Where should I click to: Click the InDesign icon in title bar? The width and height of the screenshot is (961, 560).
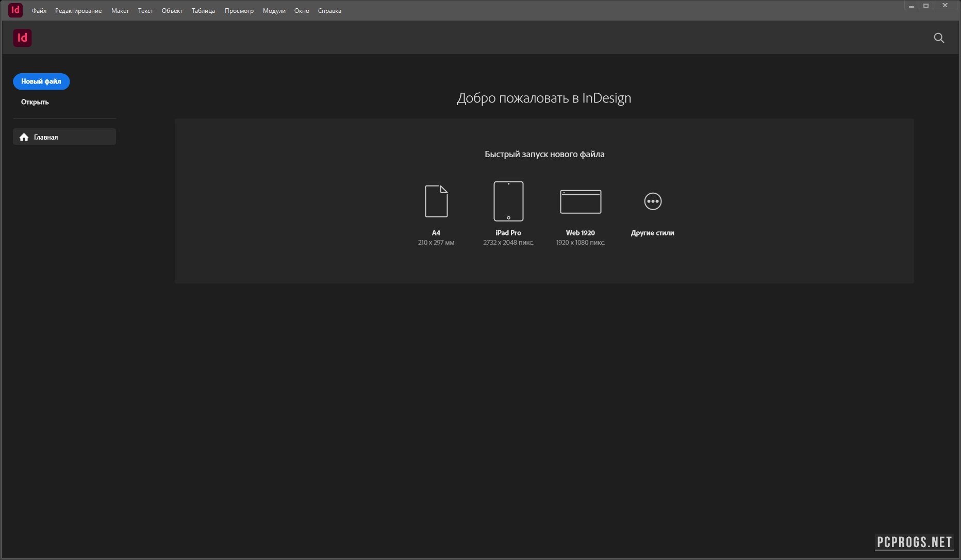[x=15, y=10]
